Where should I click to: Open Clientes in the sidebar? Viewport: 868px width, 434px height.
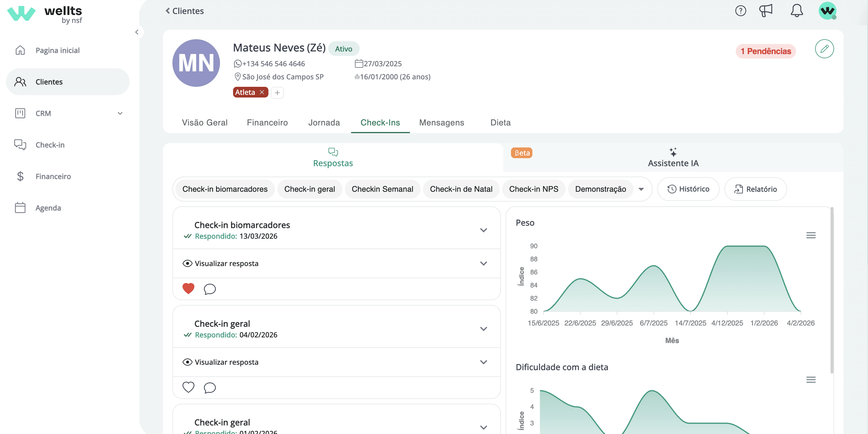[68, 82]
